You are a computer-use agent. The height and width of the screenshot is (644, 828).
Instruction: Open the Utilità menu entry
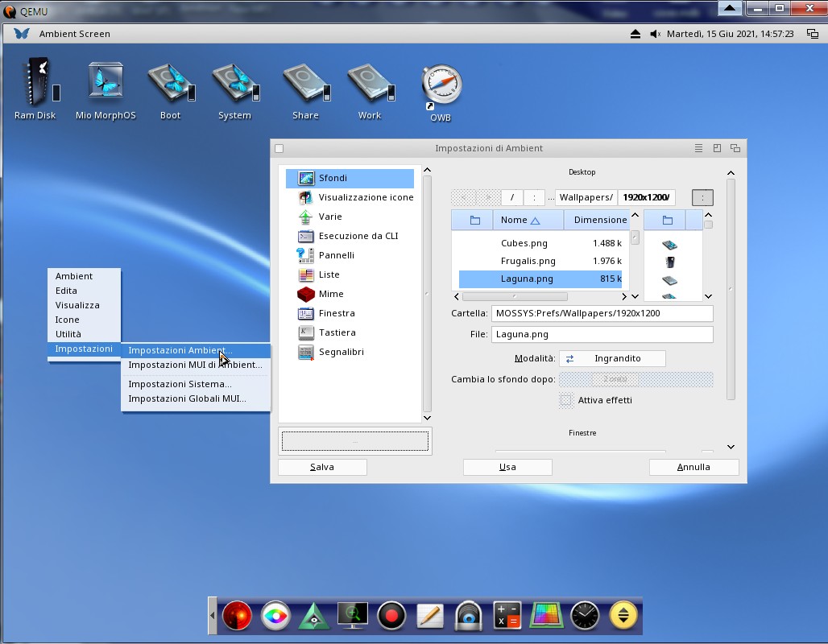click(x=68, y=334)
